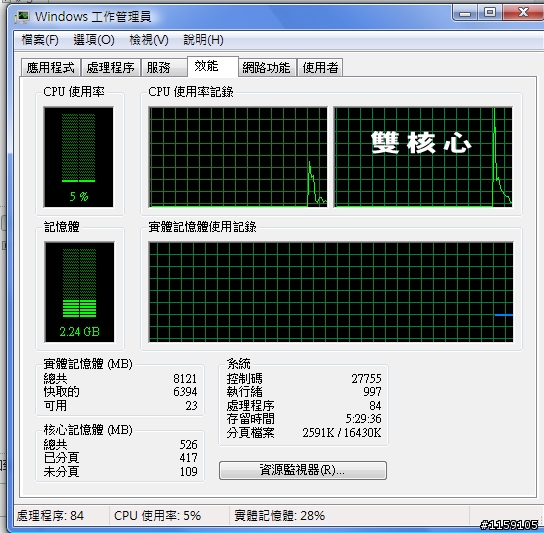Click the 執行緒 value 997
The width and height of the screenshot is (544, 533).
372,391
